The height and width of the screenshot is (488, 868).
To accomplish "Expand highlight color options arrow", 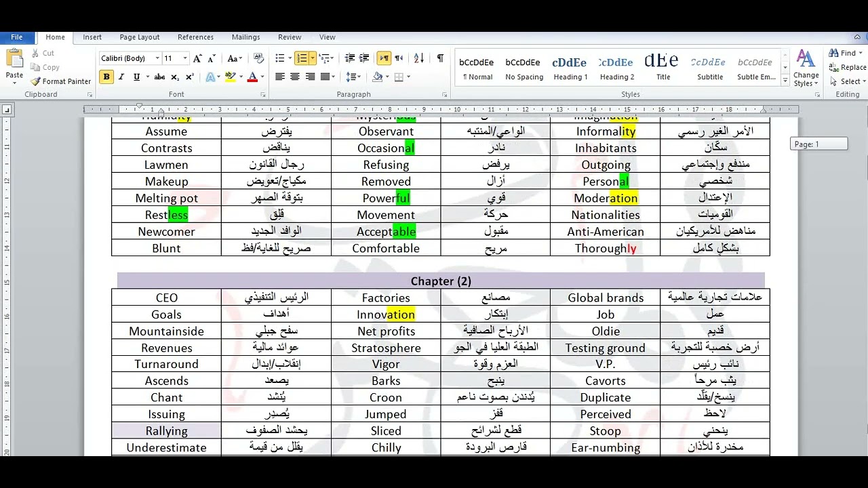I will (240, 77).
